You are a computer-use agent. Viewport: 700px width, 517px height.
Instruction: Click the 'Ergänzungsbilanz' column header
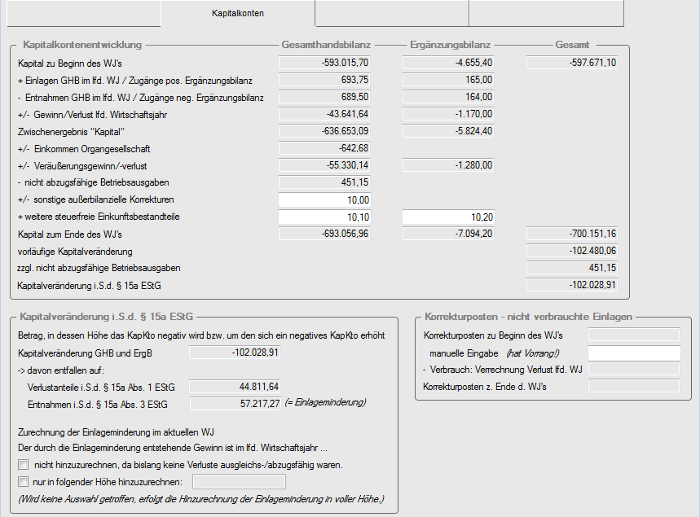pos(450,45)
